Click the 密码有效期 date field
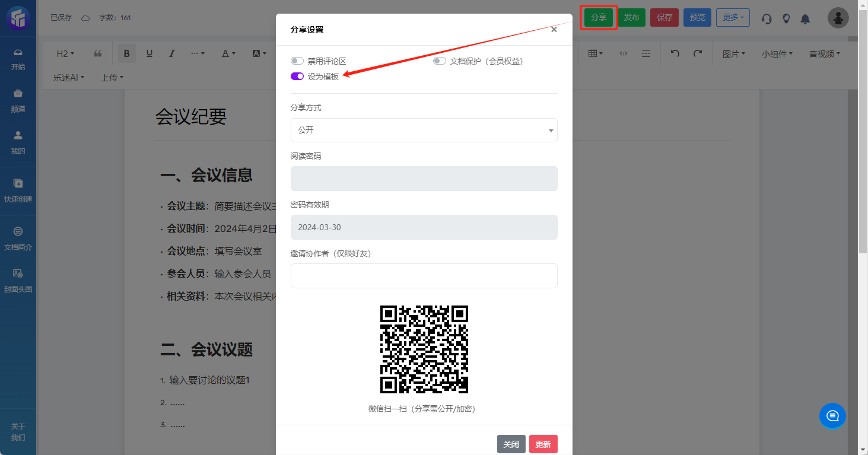Image resolution: width=868 pixels, height=455 pixels. click(x=424, y=227)
